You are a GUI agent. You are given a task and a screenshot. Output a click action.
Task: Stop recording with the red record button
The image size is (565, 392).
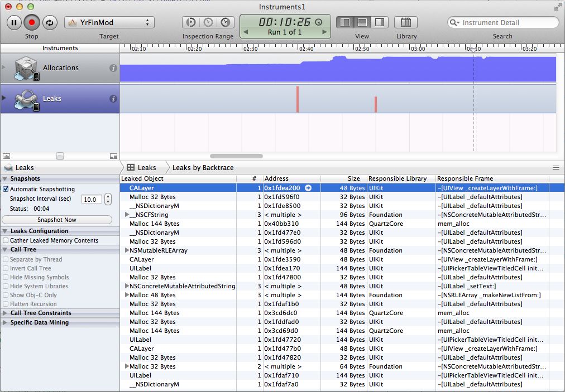pyautogui.click(x=32, y=23)
